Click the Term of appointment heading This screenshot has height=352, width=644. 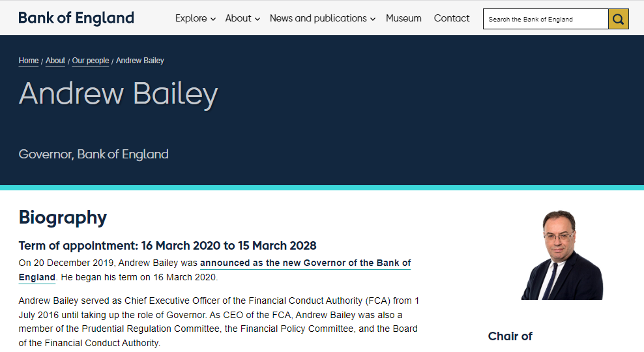[168, 246]
